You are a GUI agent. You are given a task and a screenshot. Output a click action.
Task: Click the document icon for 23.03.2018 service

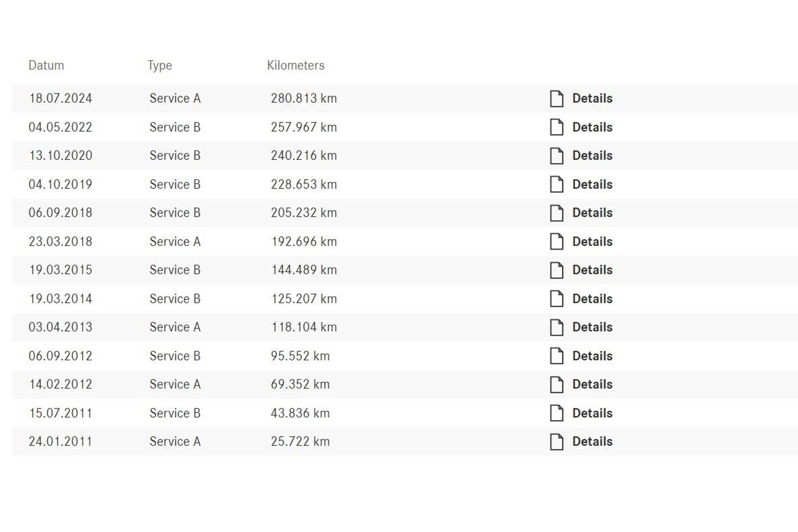coord(557,241)
